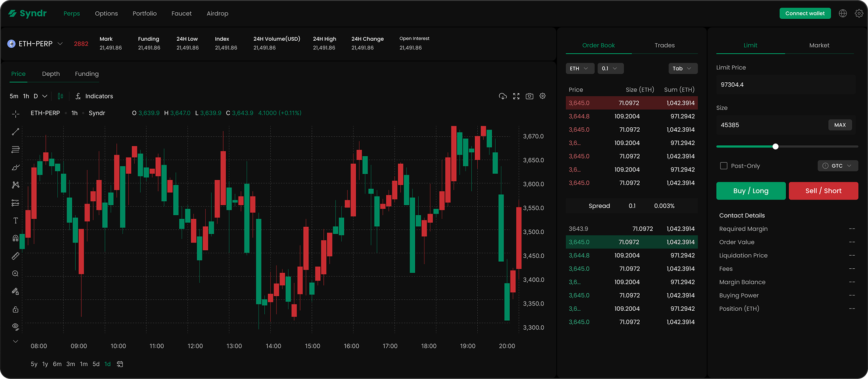Click the GTC info clock icon

click(825, 166)
